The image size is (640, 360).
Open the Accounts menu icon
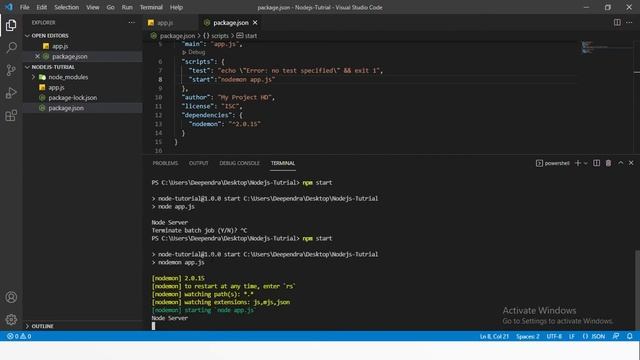point(11,297)
